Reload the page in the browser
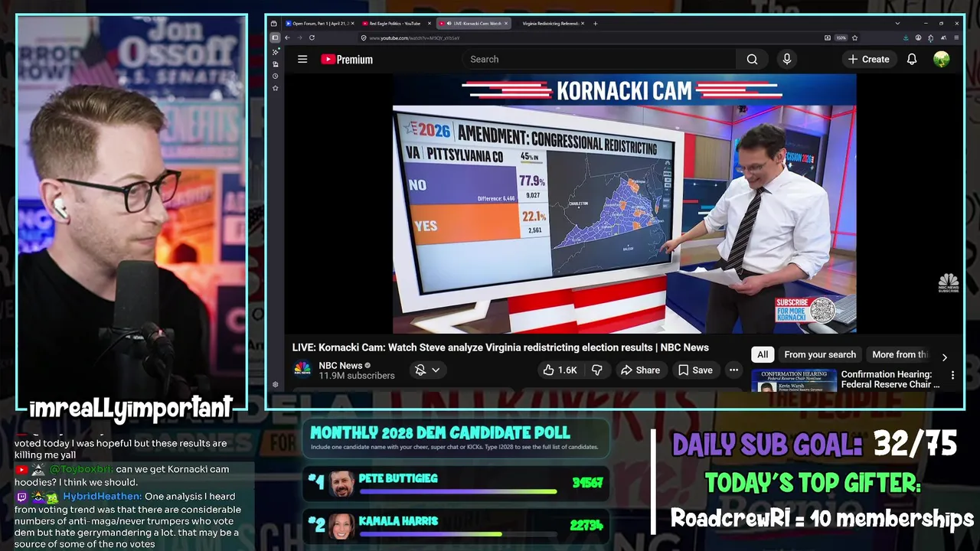Image resolution: width=980 pixels, height=551 pixels. [x=312, y=37]
